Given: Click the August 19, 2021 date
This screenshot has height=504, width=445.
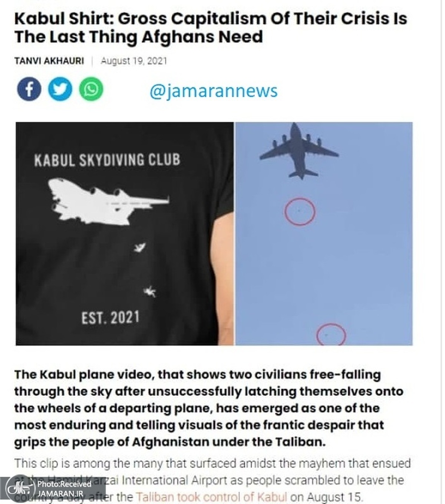Looking at the screenshot, I should tap(134, 61).
